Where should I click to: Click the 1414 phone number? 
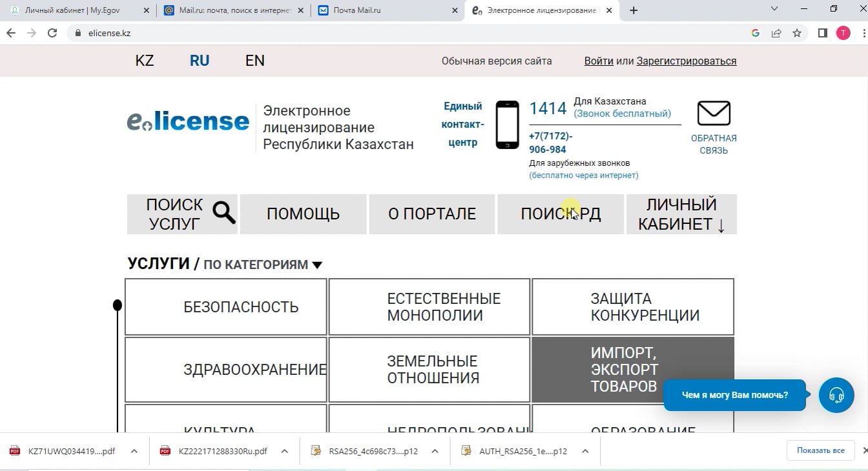coord(548,108)
